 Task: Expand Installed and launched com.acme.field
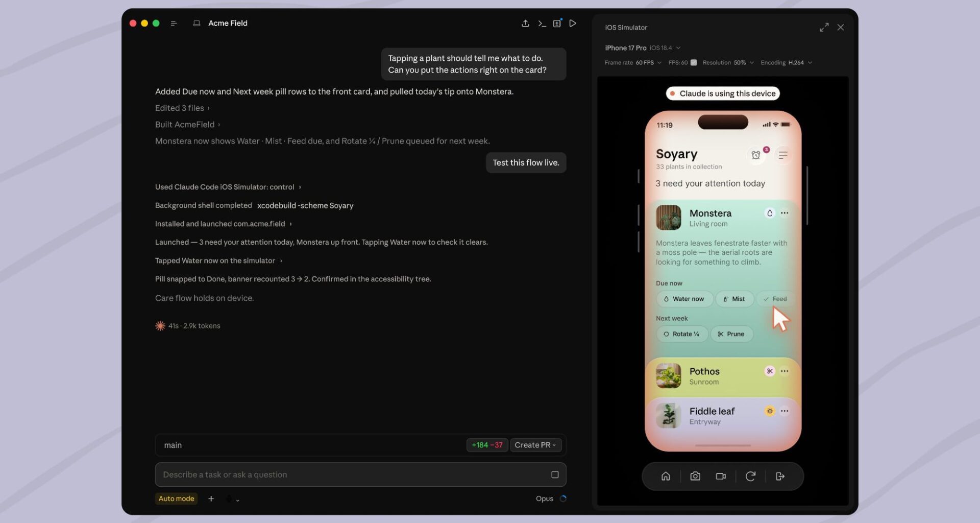pos(223,224)
